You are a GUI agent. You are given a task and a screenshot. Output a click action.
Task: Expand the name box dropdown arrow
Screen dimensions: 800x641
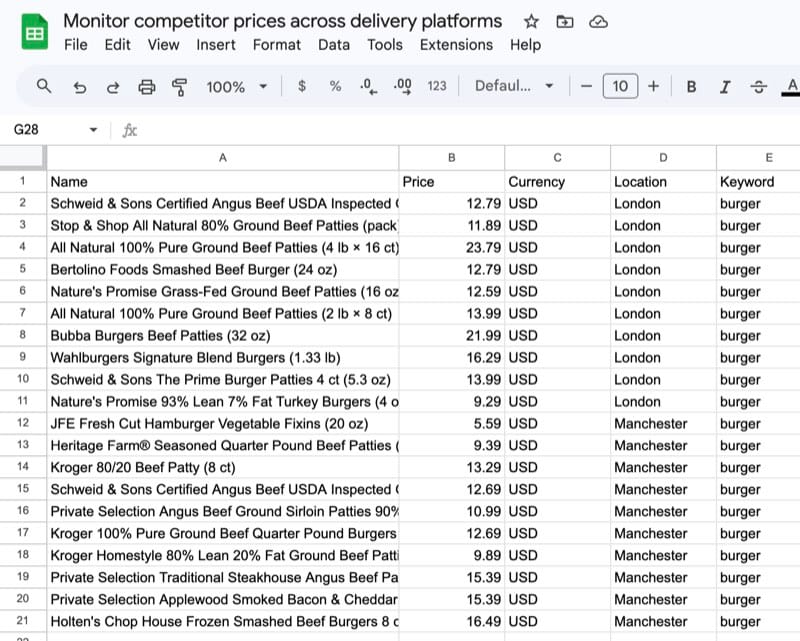(93, 130)
